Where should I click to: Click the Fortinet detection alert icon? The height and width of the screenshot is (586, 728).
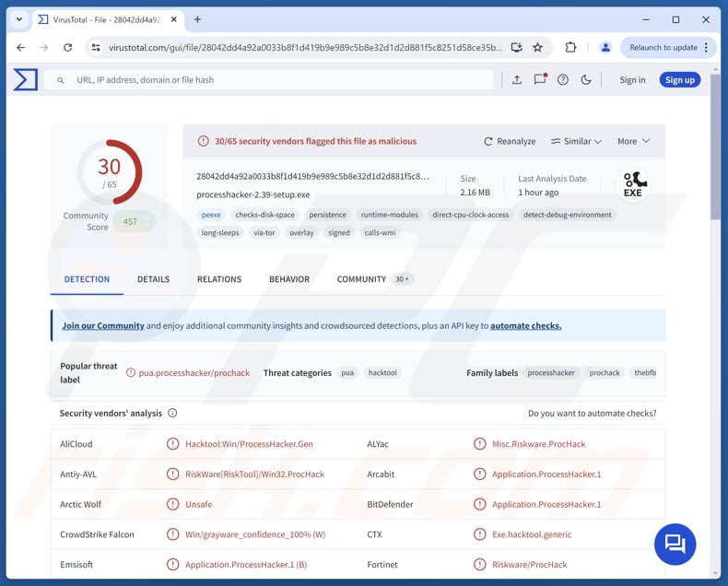[479, 565]
